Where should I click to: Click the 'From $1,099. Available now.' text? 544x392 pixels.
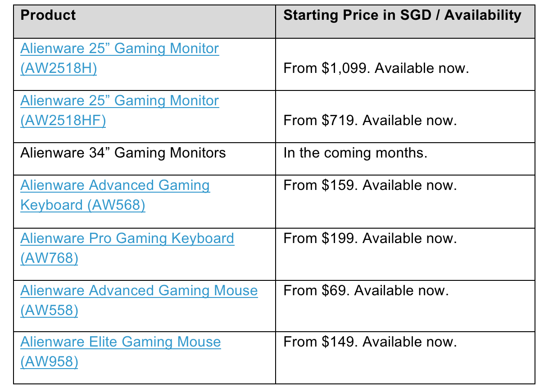pyautogui.click(x=376, y=69)
